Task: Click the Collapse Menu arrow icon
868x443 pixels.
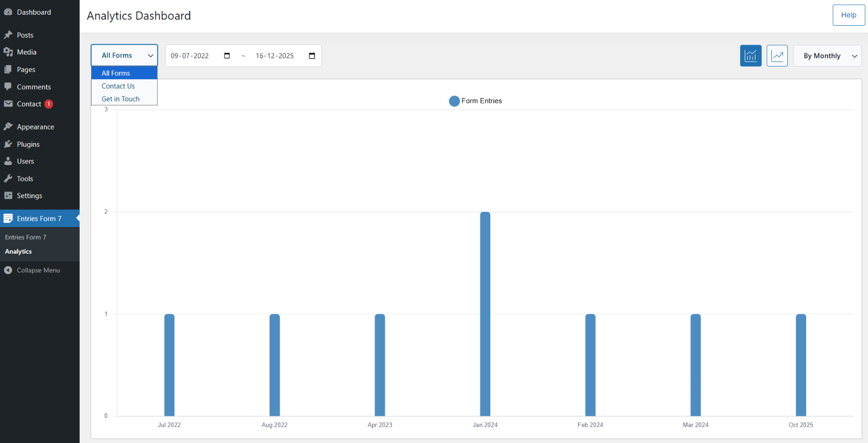Action: tap(8, 271)
